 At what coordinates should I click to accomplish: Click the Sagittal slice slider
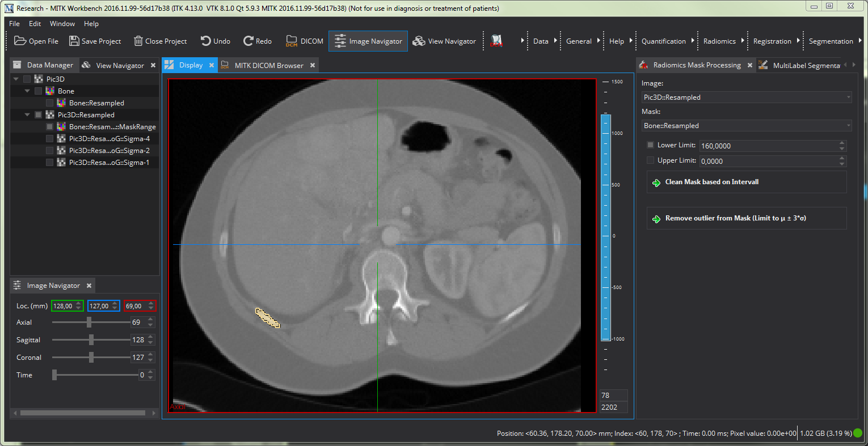pos(91,339)
